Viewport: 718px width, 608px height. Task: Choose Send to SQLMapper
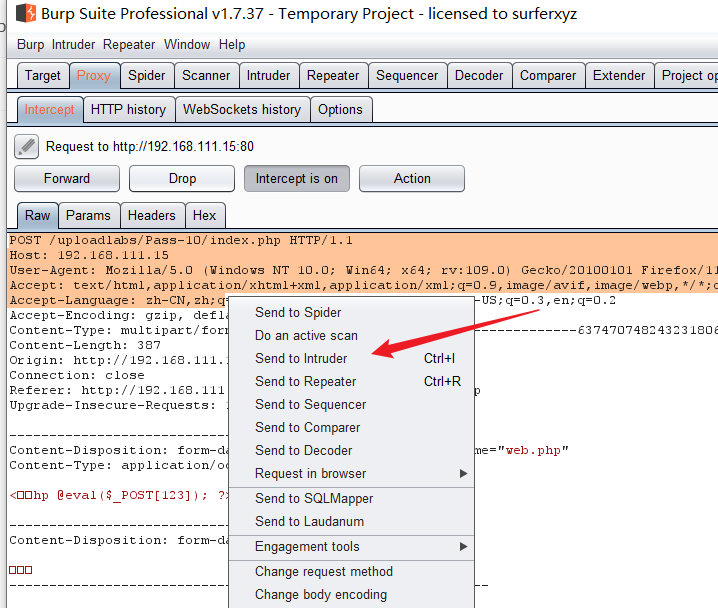pyautogui.click(x=351, y=499)
